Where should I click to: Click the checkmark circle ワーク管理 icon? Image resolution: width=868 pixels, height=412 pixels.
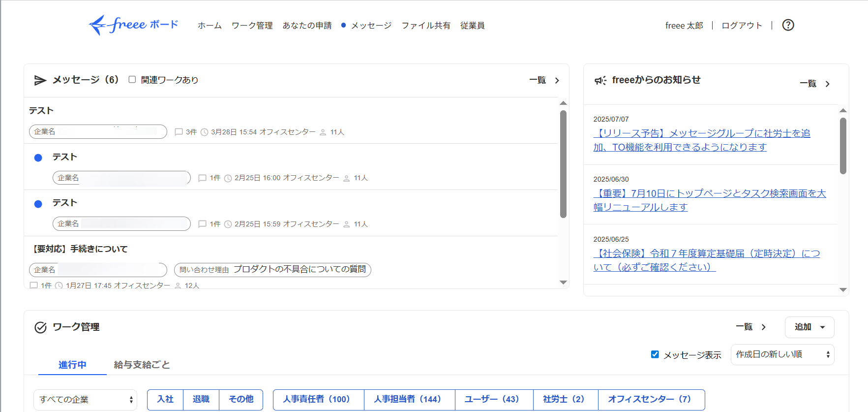[x=41, y=327]
